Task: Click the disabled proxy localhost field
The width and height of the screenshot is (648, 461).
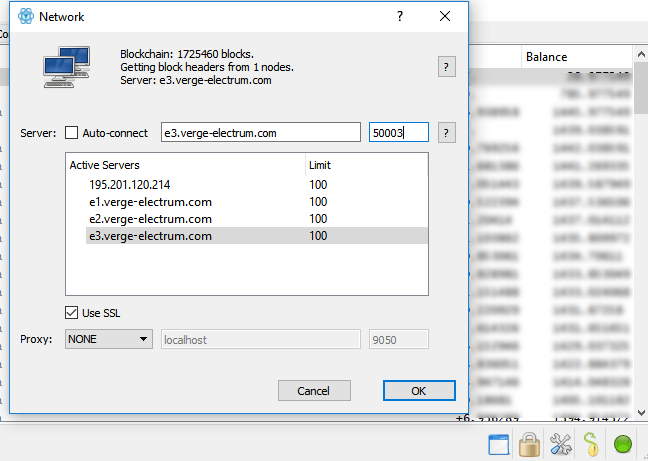Action: pos(261,340)
